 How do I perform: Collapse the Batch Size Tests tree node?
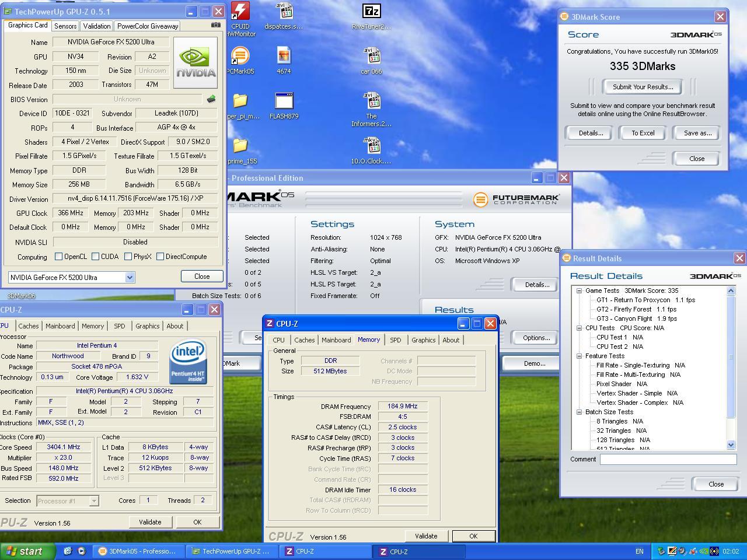pos(579,412)
